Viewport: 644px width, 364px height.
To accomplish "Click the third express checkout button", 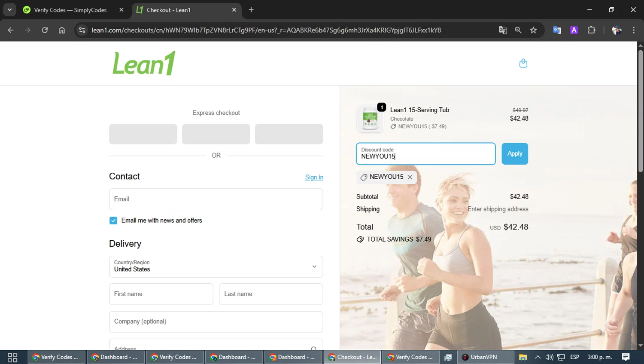I will (x=289, y=134).
